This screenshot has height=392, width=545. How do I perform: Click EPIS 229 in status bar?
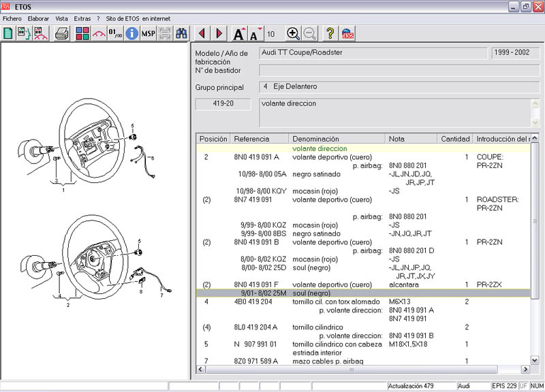504,386
